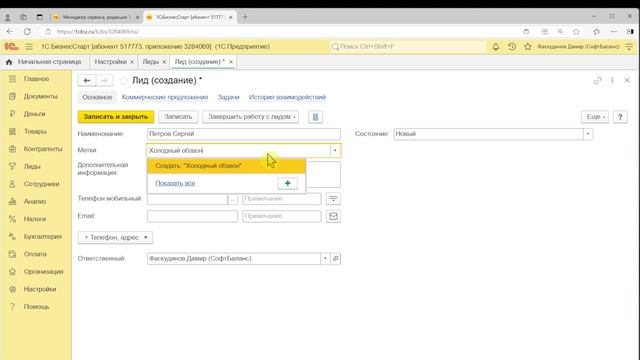The image size is (640, 360).
Task: Close the Лид (создание) tab
Action: click(x=231, y=62)
